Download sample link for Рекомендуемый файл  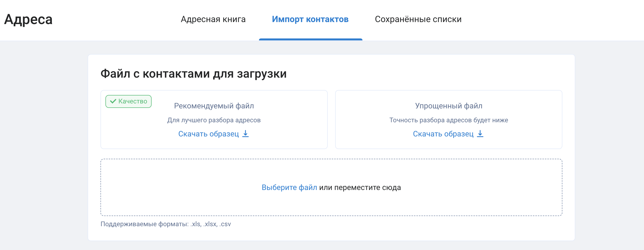pyautogui.click(x=214, y=134)
